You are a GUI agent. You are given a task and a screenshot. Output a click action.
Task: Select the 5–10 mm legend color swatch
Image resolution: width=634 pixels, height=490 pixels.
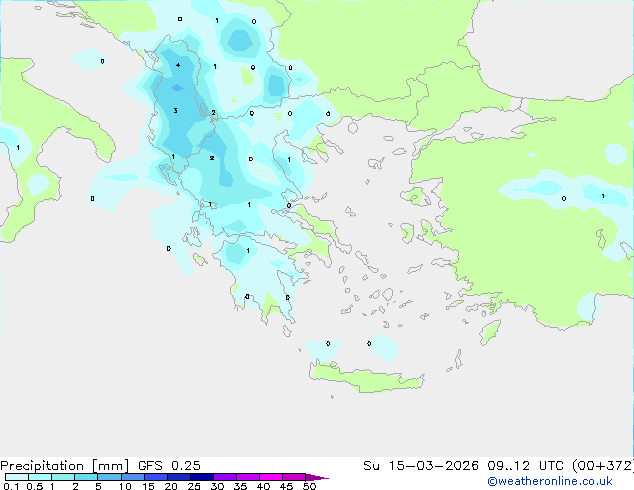109,477
